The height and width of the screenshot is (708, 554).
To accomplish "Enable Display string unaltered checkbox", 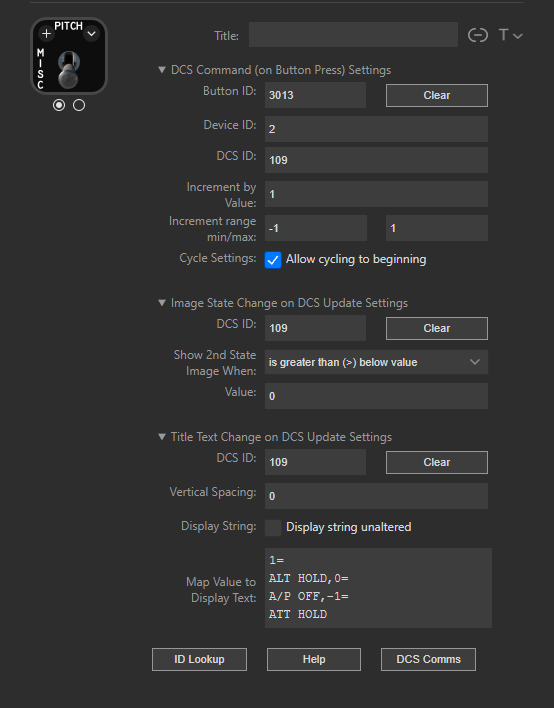I will tap(273, 527).
